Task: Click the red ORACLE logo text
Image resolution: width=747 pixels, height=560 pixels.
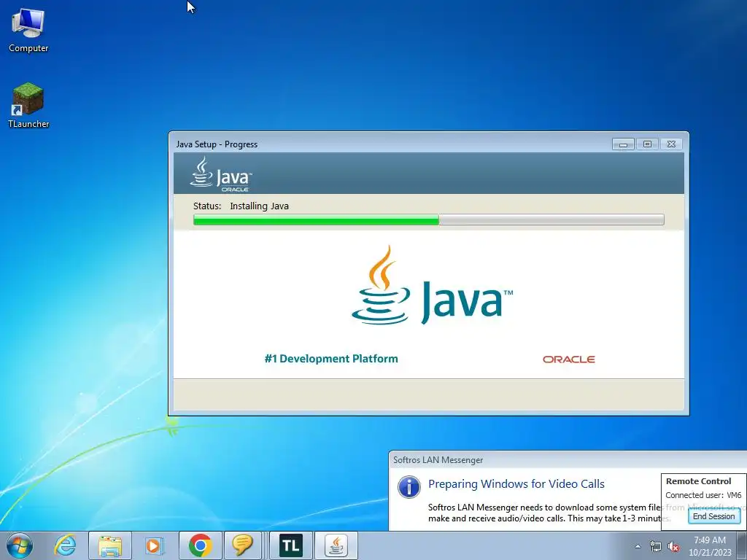Action: pos(569,359)
